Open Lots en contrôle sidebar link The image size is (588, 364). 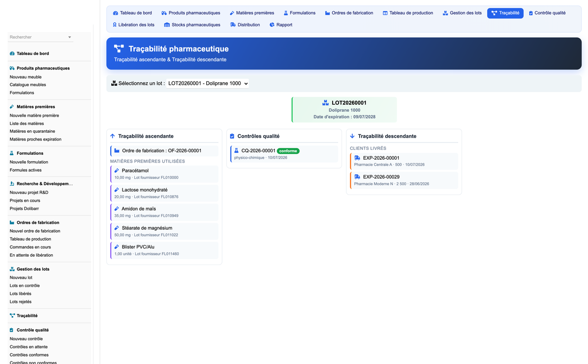pyautogui.click(x=24, y=286)
